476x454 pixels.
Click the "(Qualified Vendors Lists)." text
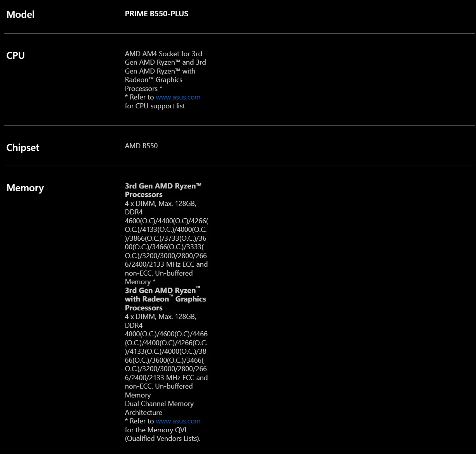click(x=163, y=439)
